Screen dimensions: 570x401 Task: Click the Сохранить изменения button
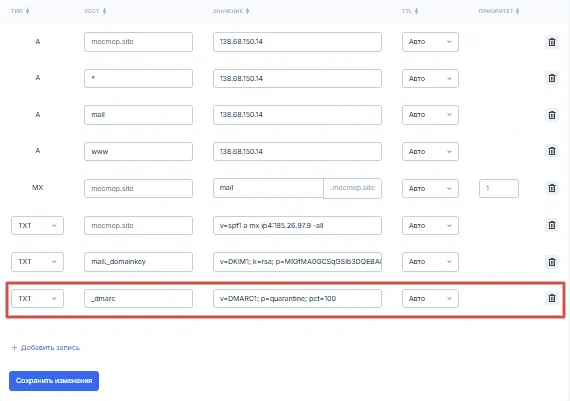click(x=54, y=381)
